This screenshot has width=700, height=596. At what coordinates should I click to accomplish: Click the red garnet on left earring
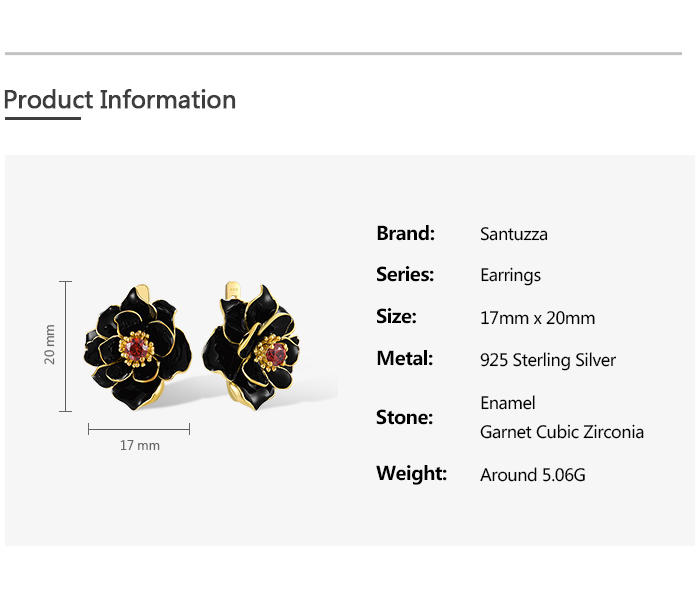138,346
